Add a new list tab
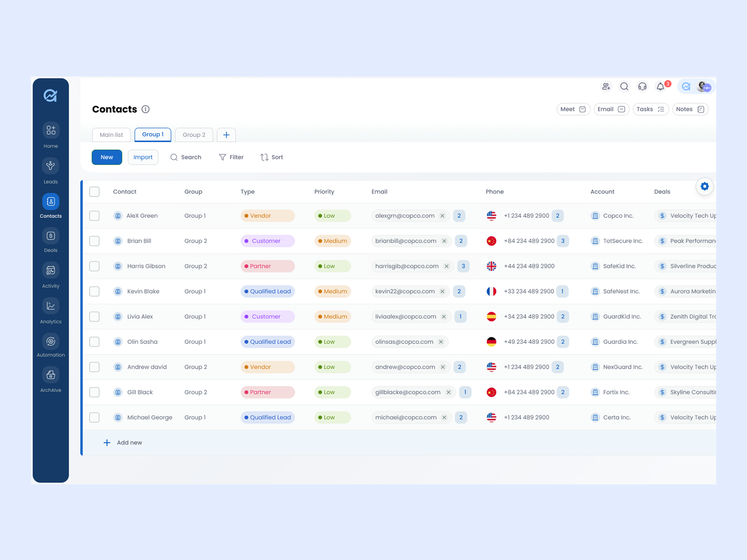The height and width of the screenshot is (560, 747). (226, 135)
